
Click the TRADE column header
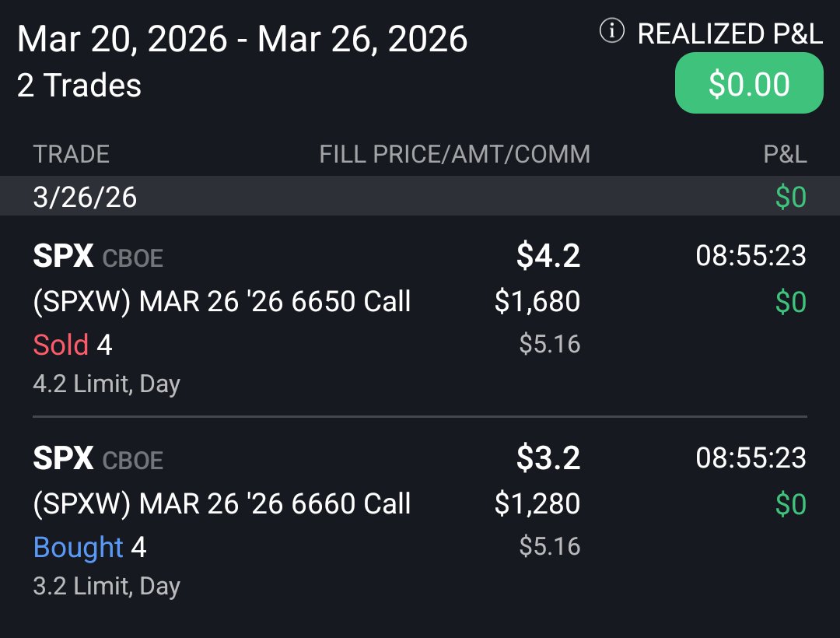[x=71, y=154]
